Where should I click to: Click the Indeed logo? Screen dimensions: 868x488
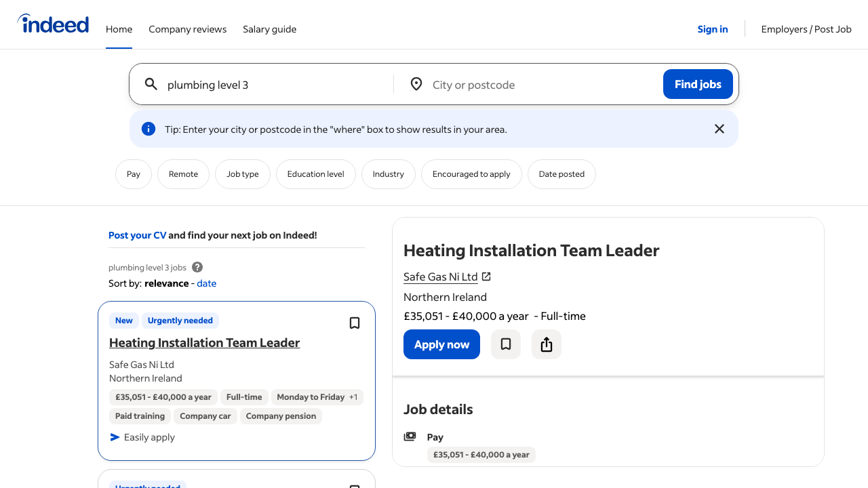[53, 24]
